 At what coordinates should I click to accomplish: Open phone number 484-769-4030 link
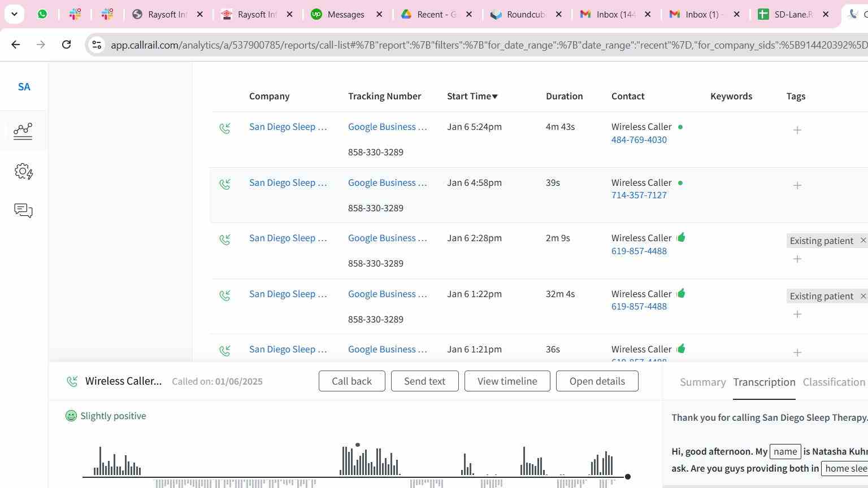(639, 140)
